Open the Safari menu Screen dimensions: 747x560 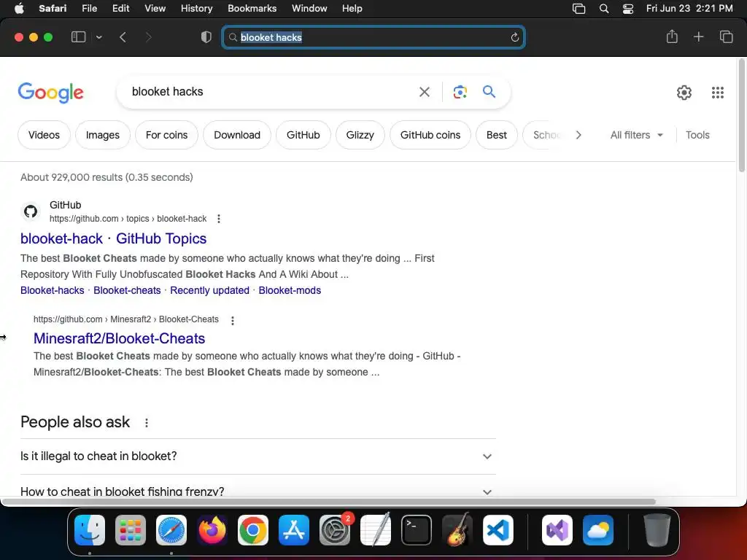click(53, 9)
